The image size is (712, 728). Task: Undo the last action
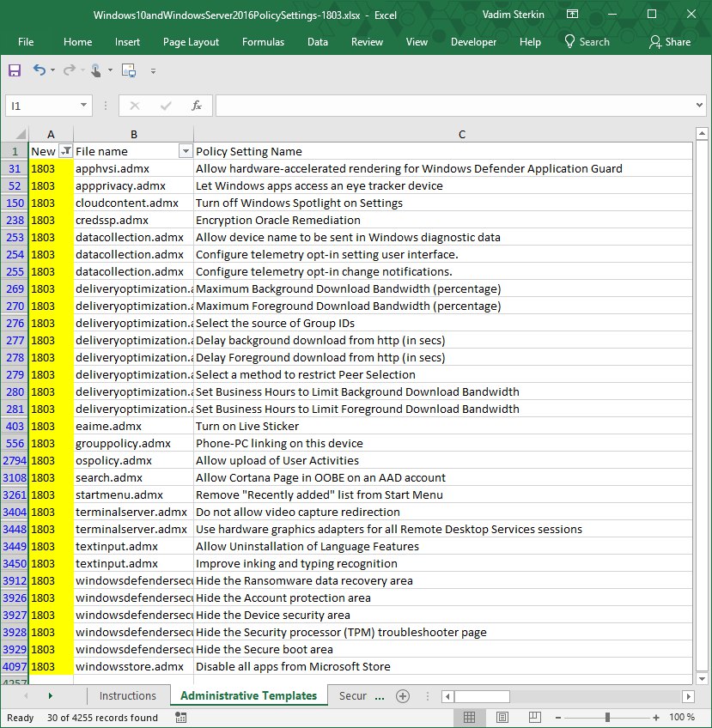[x=40, y=70]
